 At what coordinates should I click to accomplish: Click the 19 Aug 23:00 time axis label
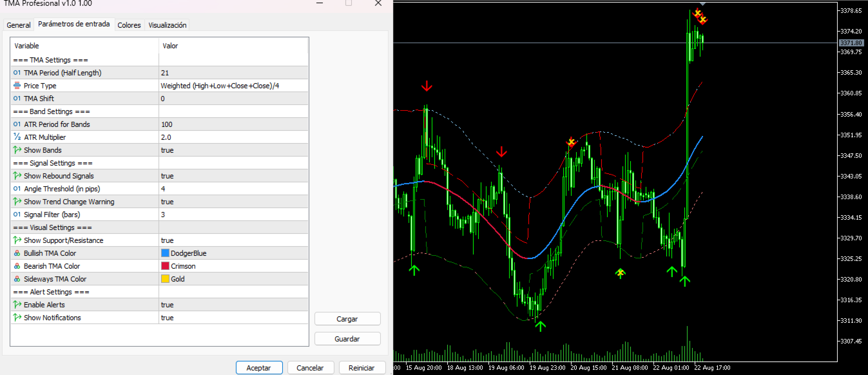(x=546, y=368)
